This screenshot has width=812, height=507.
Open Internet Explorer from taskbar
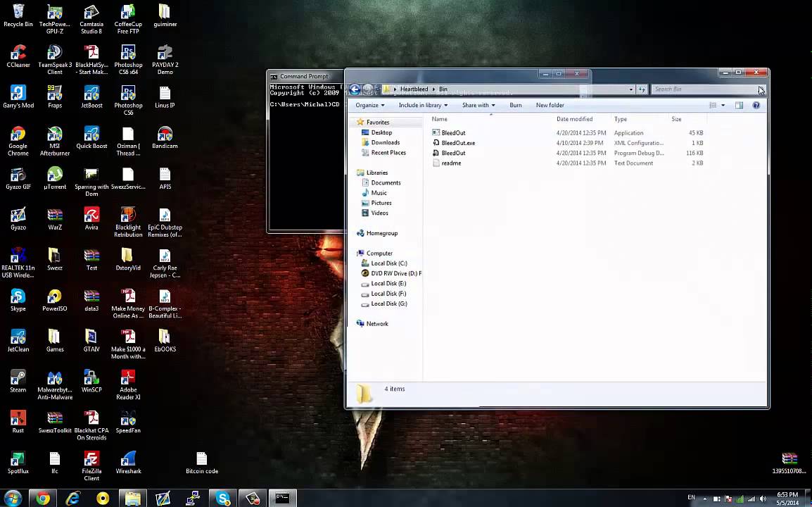click(x=73, y=498)
